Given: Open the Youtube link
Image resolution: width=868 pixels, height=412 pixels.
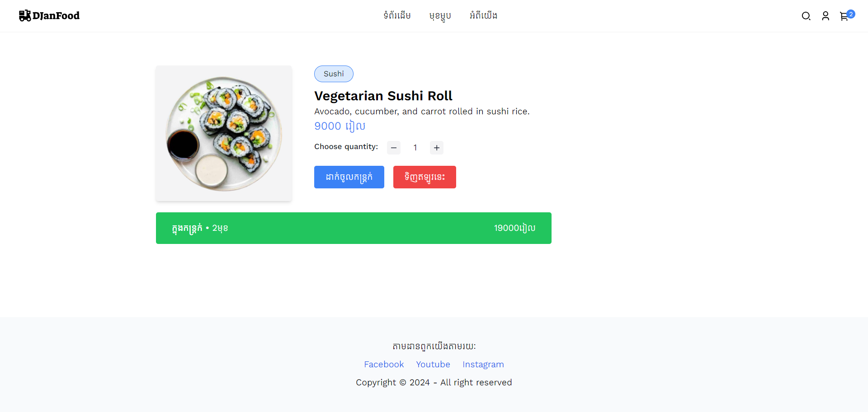Looking at the screenshot, I should [433, 365].
